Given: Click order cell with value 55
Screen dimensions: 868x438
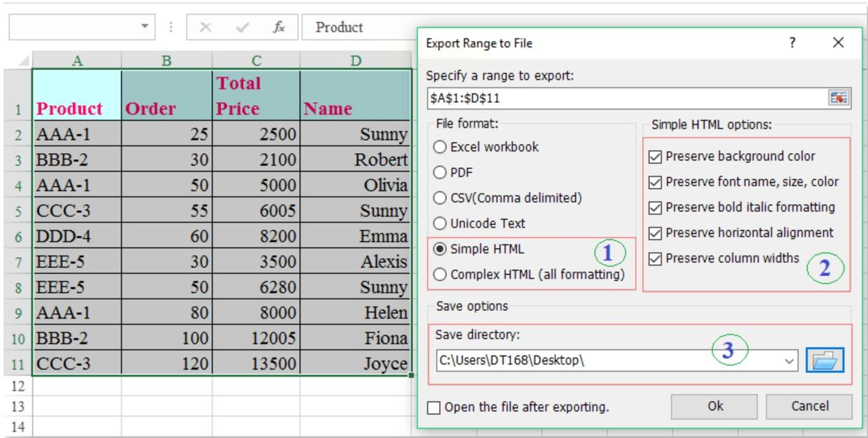Looking at the screenshot, I should 167,210.
